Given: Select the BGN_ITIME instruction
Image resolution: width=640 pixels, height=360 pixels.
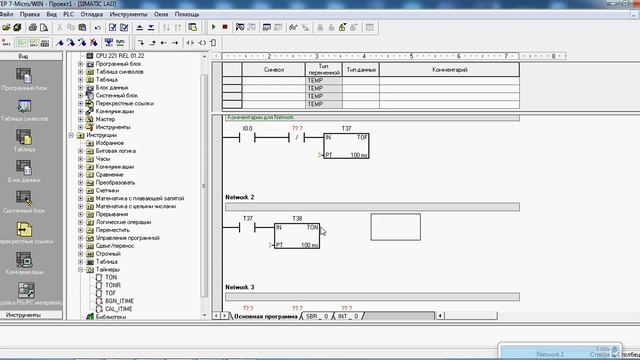Looking at the screenshot, I should coord(119,301).
